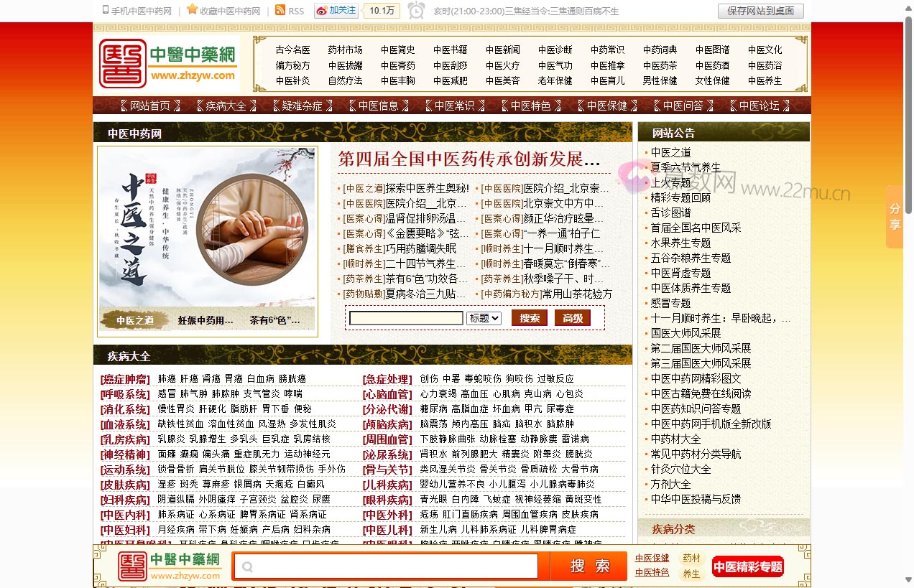Click the 10.1万 follower count badge

pos(383,11)
